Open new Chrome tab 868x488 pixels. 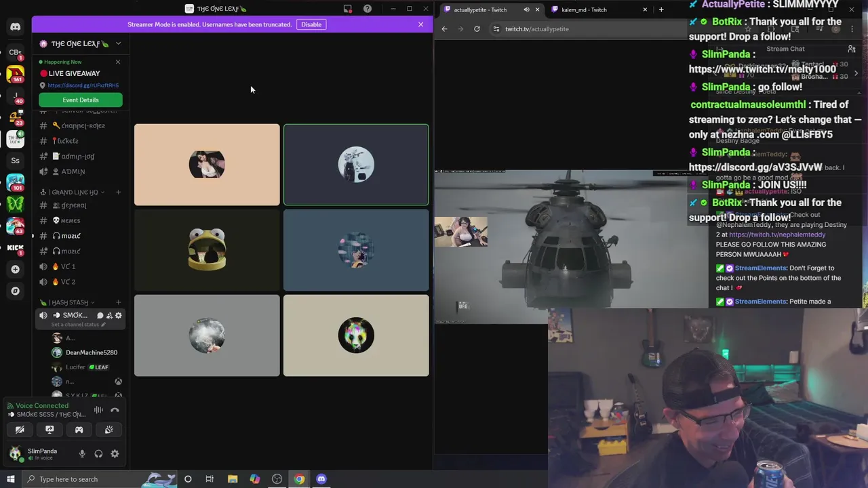pyautogui.click(x=661, y=9)
